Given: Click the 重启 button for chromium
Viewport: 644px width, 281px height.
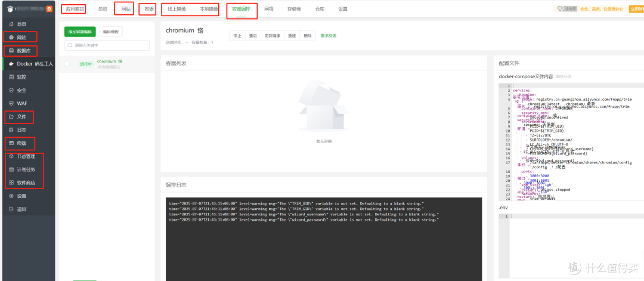Looking at the screenshot, I should (253, 36).
